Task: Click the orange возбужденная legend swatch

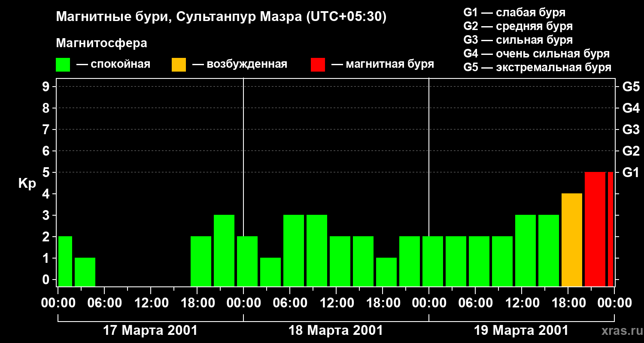Action: coord(179,65)
